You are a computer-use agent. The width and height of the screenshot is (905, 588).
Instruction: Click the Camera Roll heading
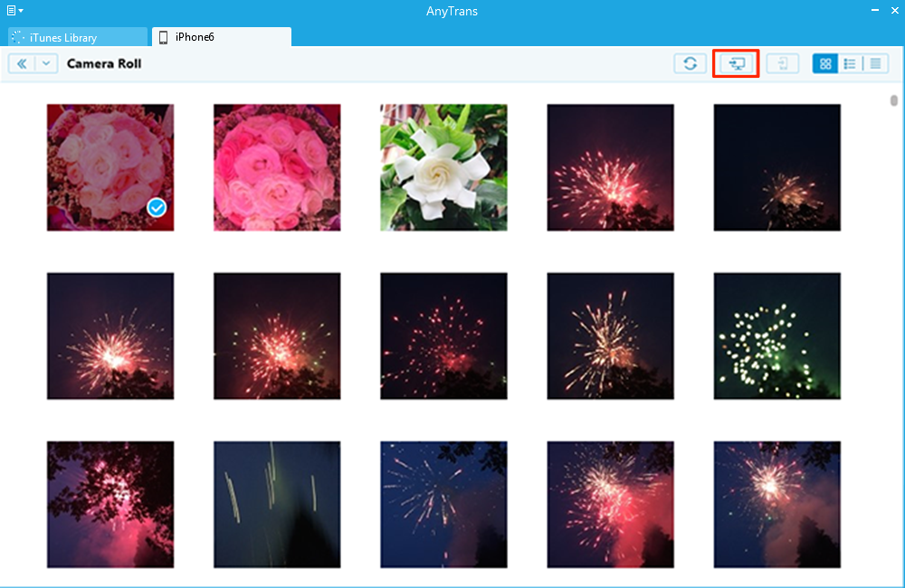pyautogui.click(x=104, y=63)
